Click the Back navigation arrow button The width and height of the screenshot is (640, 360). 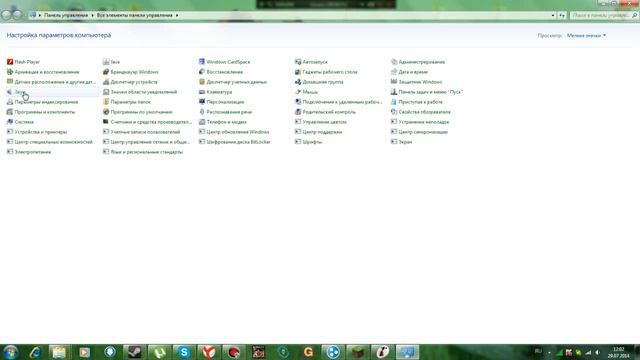6,15
